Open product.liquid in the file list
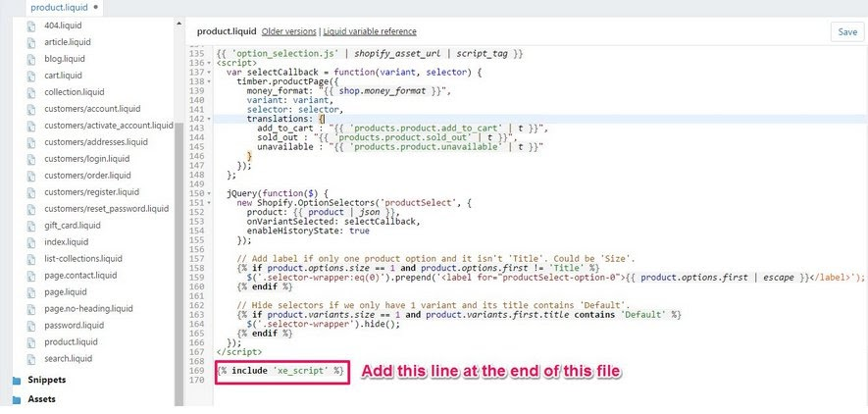 pyautogui.click(x=71, y=342)
